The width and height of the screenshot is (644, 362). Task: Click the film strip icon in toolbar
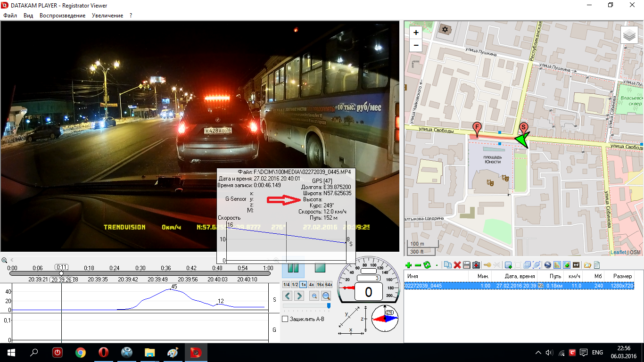[x=576, y=265]
